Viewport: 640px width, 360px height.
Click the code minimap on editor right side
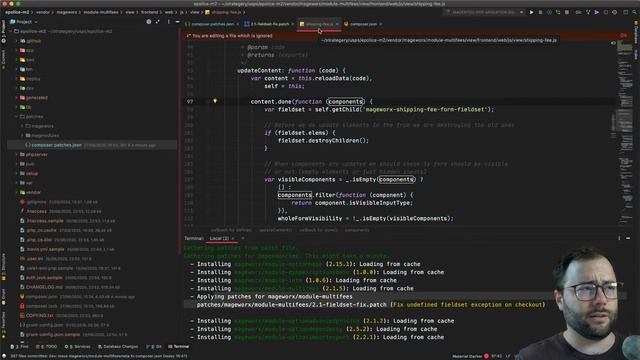pyautogui.click(x=624, y=133)
